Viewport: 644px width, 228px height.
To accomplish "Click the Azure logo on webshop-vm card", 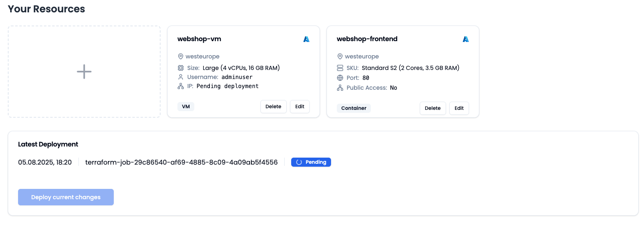I will pos(306,39).
